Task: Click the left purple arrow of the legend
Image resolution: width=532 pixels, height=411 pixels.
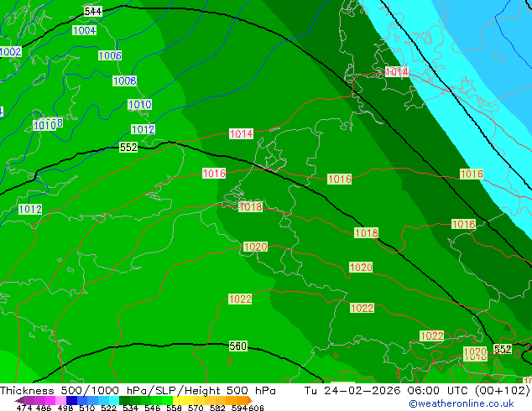Action: tap(19, 400)
